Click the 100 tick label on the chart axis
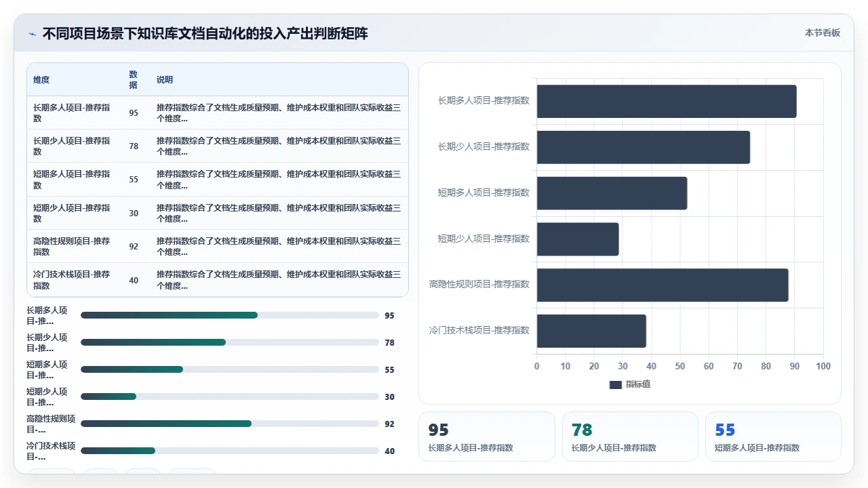Image resolution: width=868 pixels, height=488 pixels. point(823,366)
